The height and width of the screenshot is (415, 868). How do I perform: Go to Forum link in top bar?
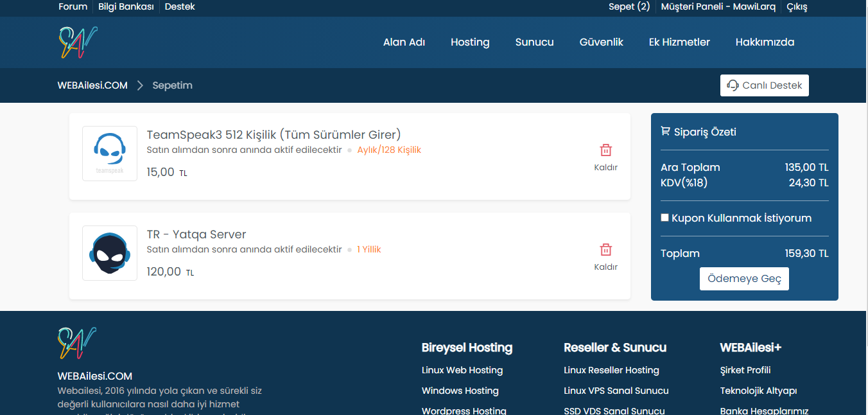(73, 7)
